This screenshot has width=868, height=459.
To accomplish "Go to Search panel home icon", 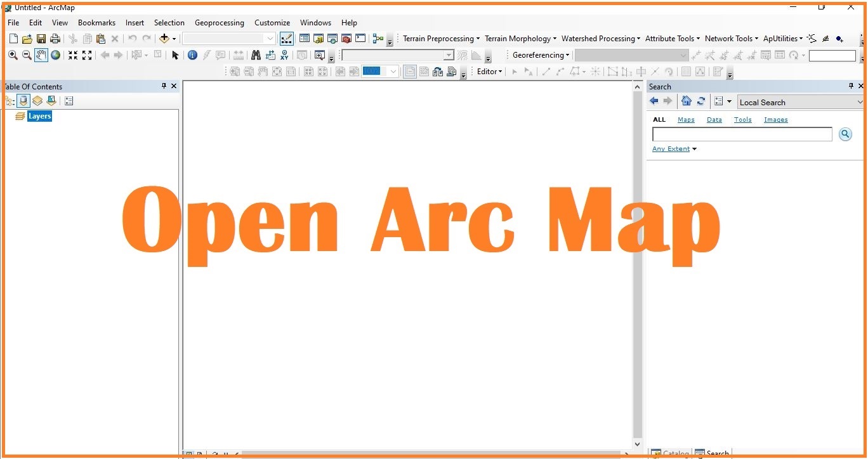I will pos(686,101).
